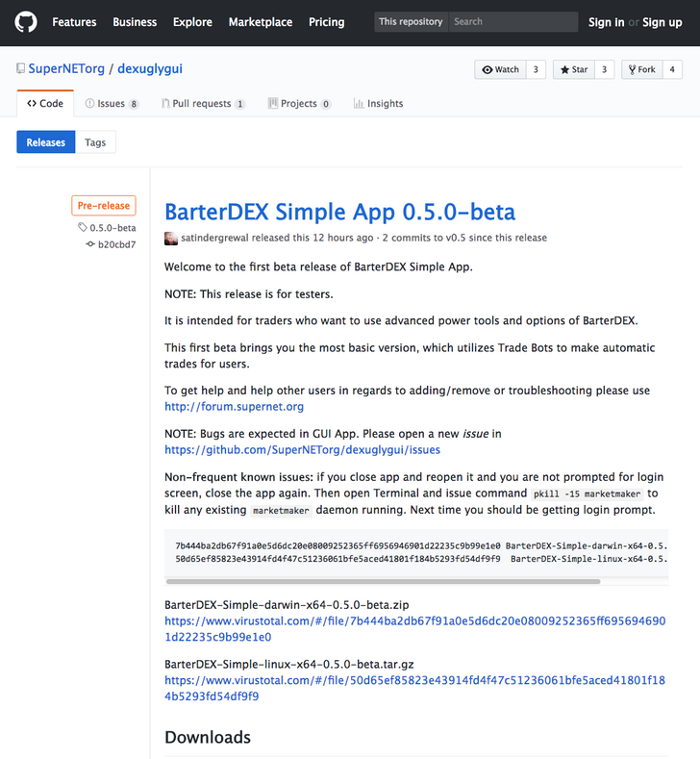700x759 pixels.
Task: View the forks count of 4
Action: (x=672, y=69)
